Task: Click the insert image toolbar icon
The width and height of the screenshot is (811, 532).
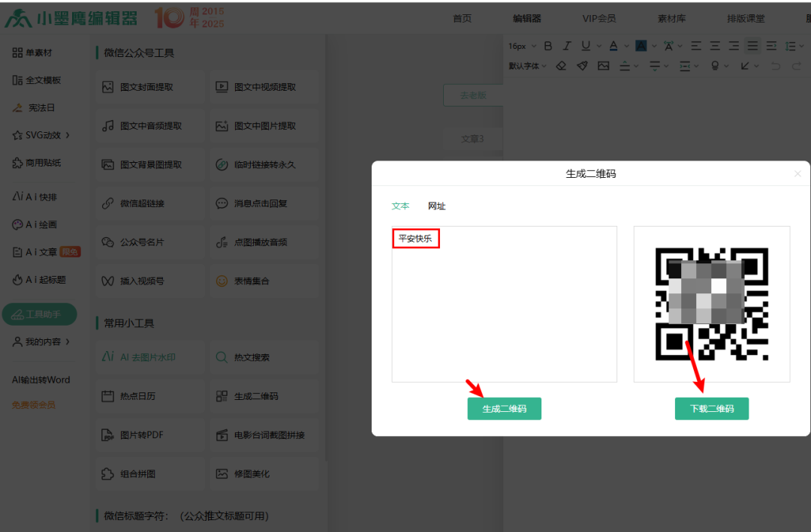Action: [603, 66]
